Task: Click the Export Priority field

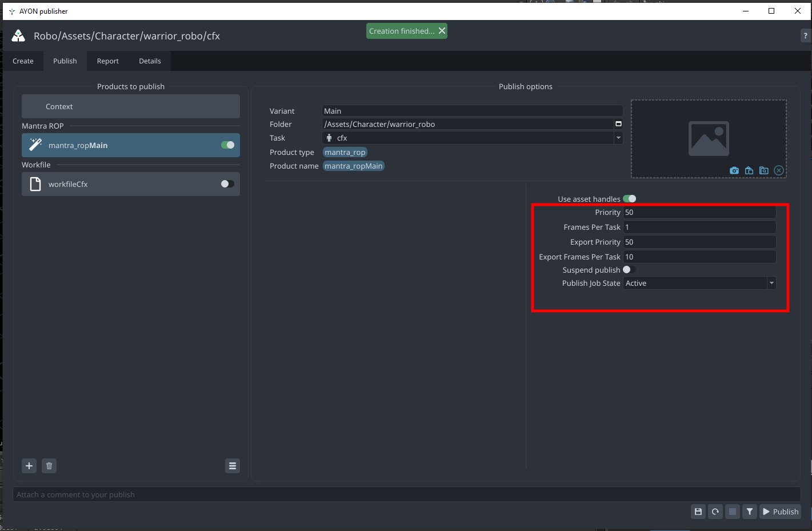Action: coord(699,242)
